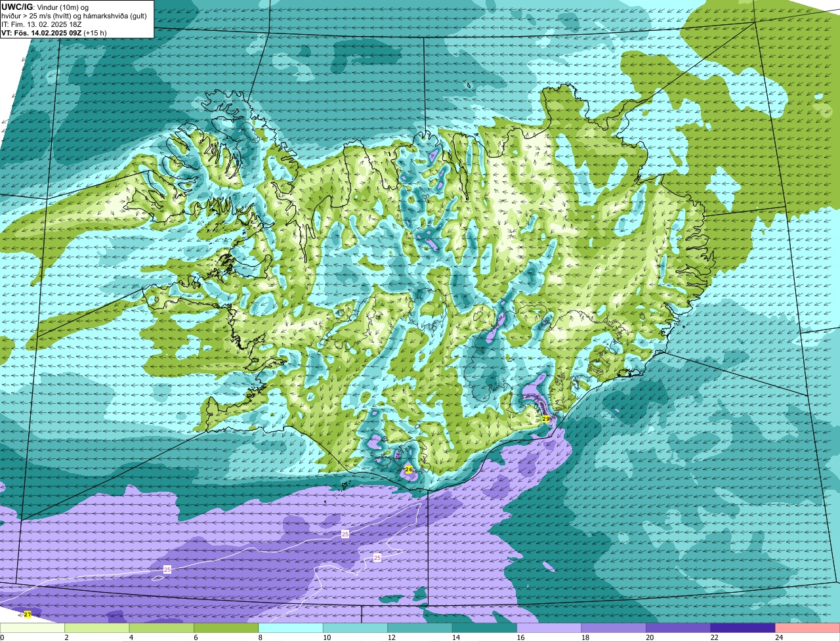Click the legend tick label "6"

click(x=196, y=637)
